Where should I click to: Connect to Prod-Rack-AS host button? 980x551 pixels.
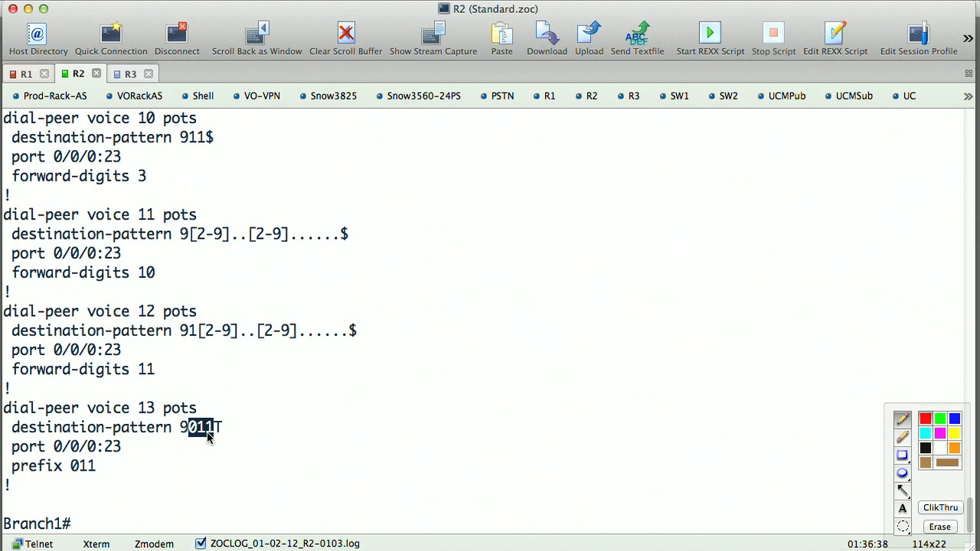(x=50, y=96)
